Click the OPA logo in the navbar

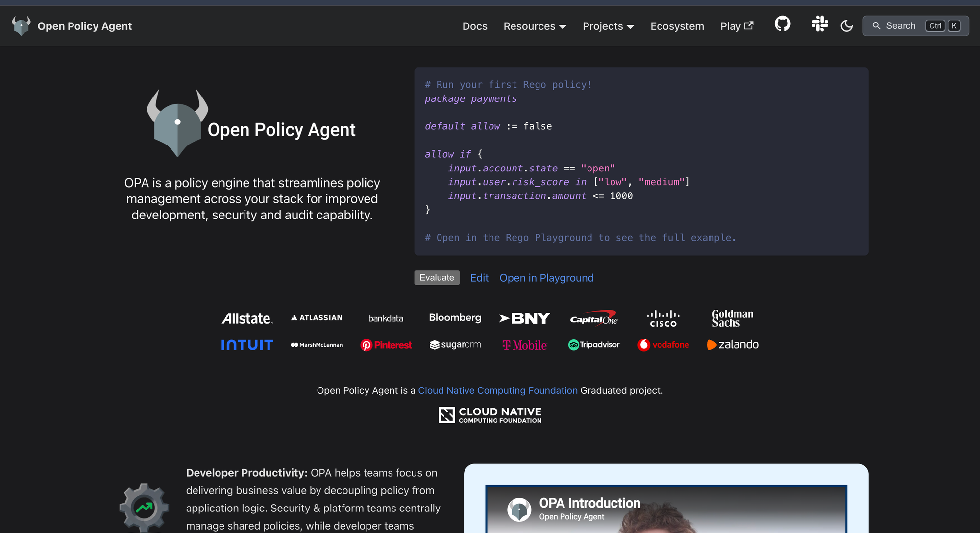21,26
